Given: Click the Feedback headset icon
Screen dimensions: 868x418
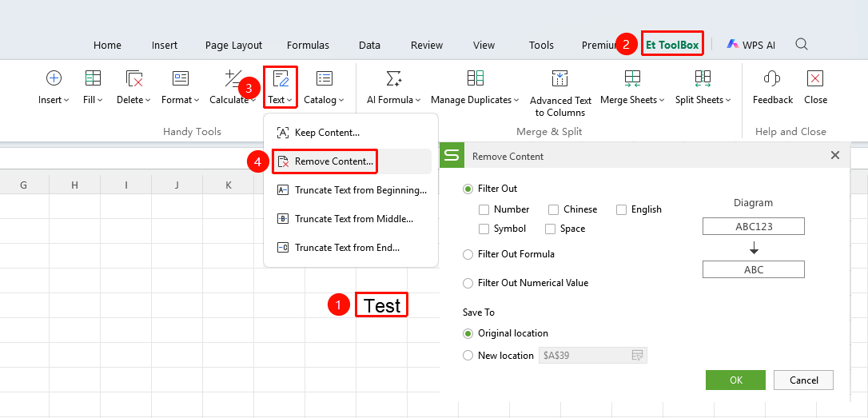Looking at the screenshot, I should pos(772,78).
